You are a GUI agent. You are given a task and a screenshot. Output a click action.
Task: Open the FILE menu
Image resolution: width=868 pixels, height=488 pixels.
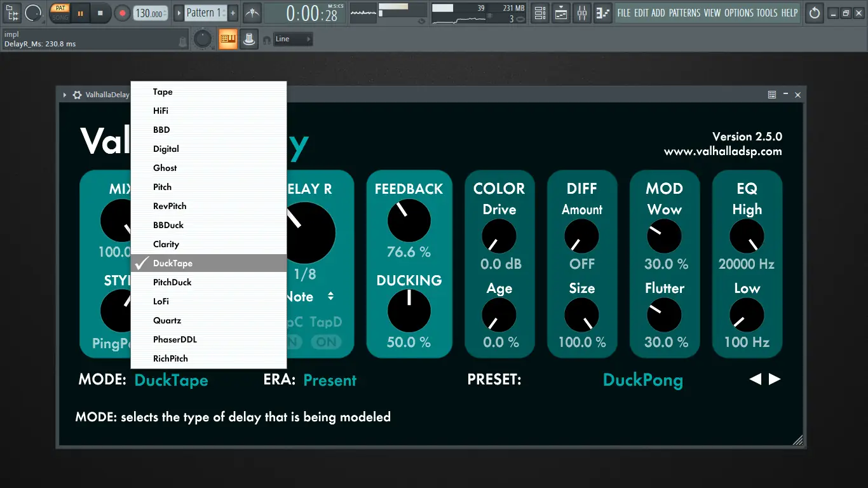pyautogui.click(x=624, y=13)
